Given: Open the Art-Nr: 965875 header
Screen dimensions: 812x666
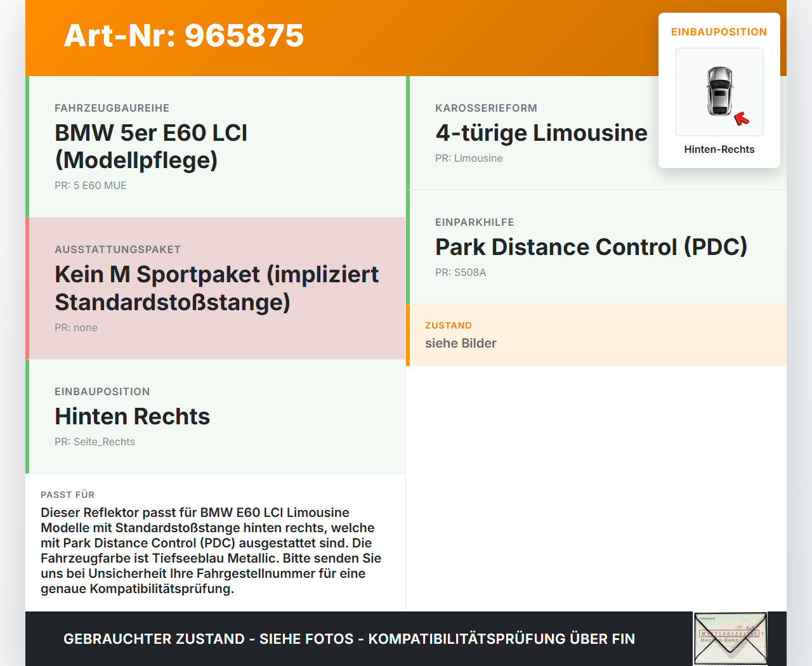Looking at the screenshot, I should click(183, 36).
